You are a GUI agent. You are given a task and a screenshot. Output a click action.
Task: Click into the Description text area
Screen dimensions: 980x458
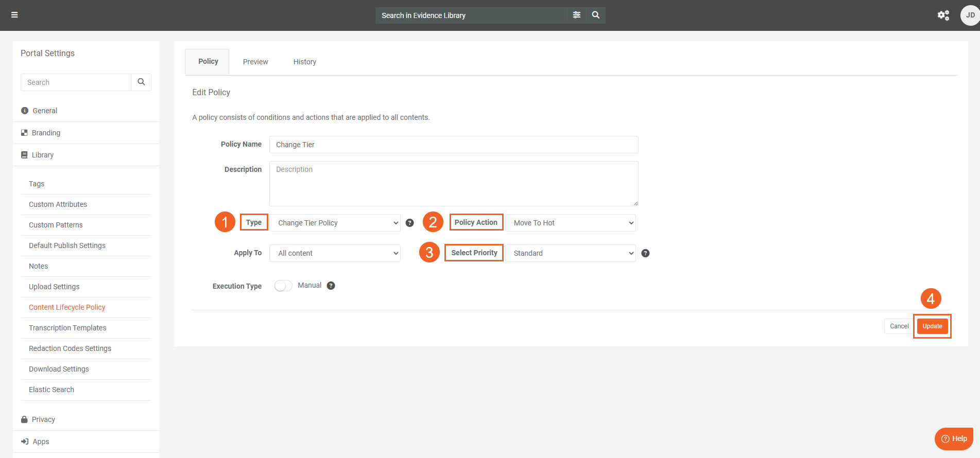point(453,184)
